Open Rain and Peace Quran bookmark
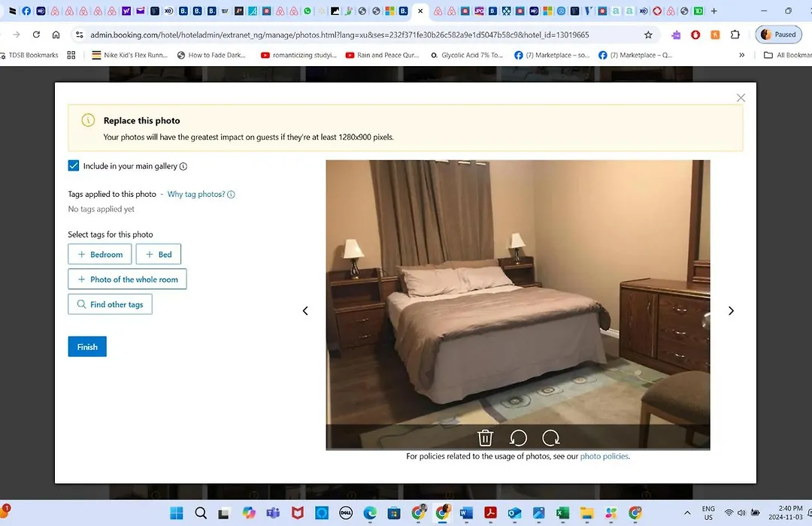 pyautogui.click(x=382, y=55)
